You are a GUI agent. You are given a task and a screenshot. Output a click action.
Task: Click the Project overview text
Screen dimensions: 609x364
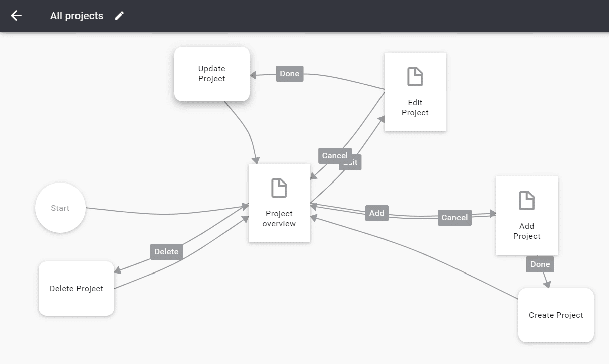(x=279, y=219)
